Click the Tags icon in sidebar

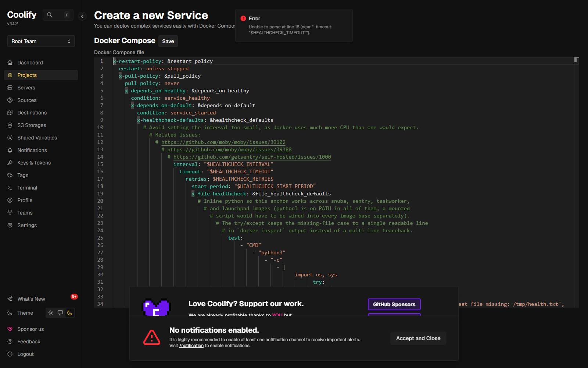[x=10, y=175]
